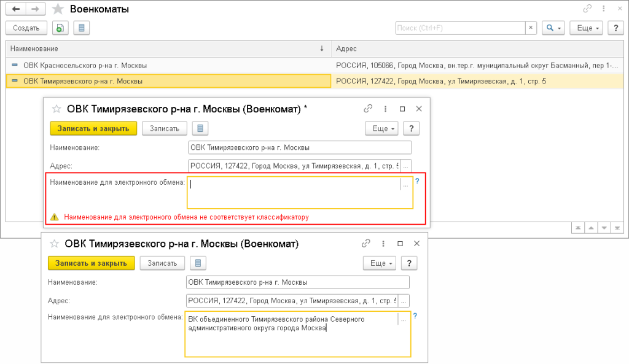
Task: Click Записать и закрыть in upper form
Action: (x=93, y=129)
